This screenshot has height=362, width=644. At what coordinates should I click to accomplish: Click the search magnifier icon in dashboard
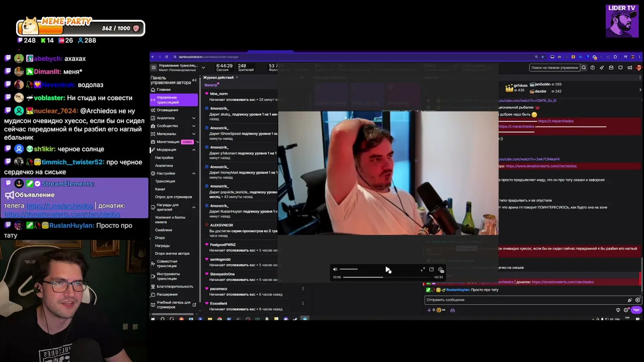tap(584, 67)
